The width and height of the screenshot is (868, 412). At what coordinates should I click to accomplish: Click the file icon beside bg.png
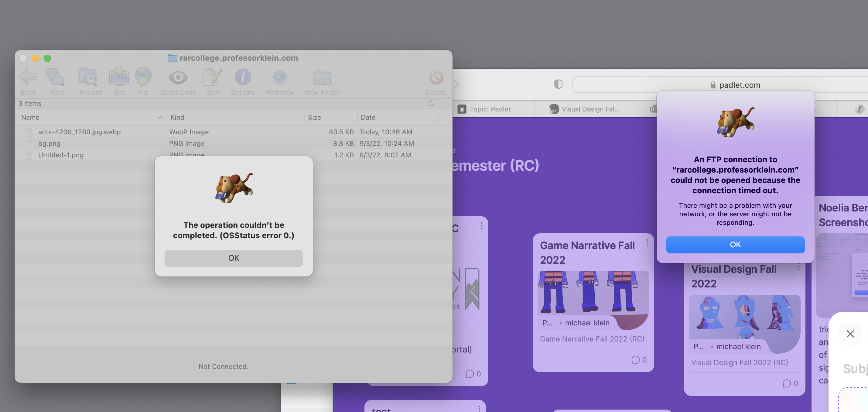point(29,143)
